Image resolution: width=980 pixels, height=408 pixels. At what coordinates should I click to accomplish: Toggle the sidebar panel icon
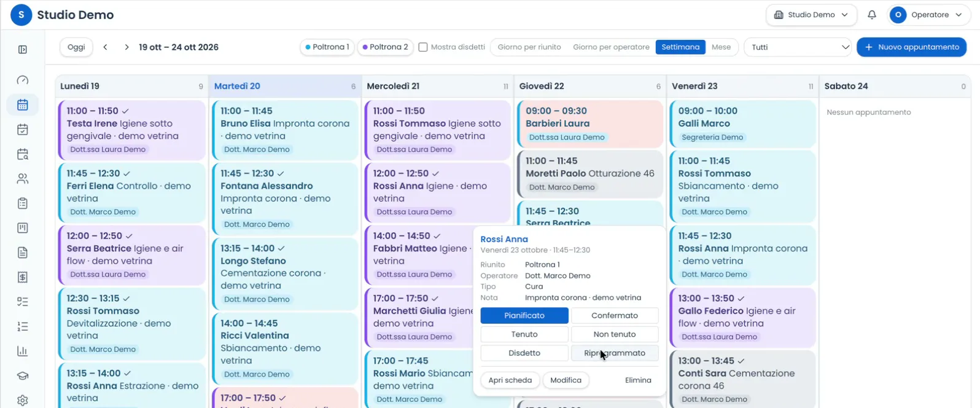pos(23,50)
